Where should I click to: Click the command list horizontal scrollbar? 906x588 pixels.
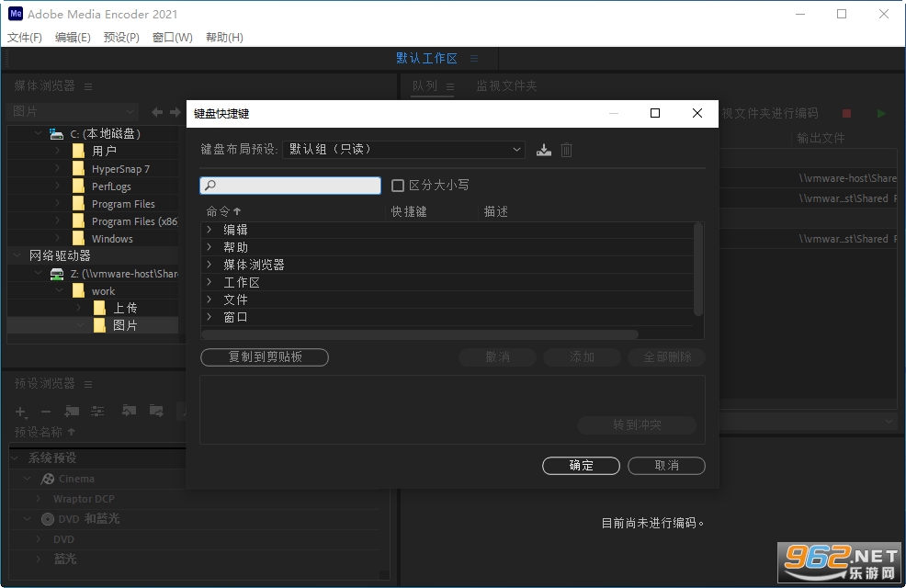point(420,334)
